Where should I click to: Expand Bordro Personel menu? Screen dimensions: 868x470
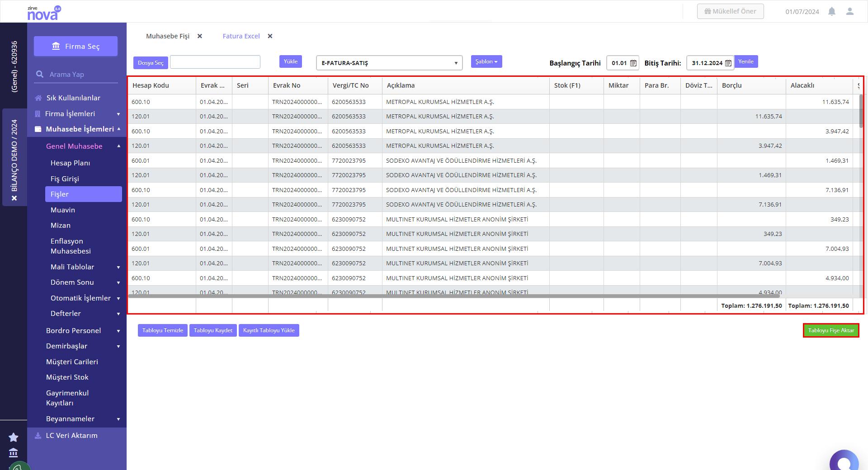pos(118,331)
